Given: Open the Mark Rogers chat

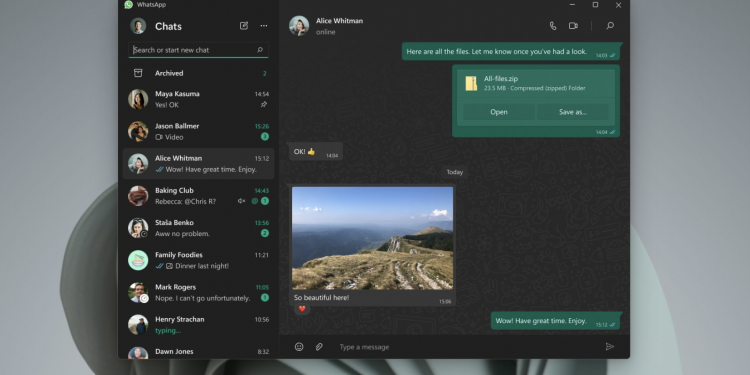Looking at the screenshot, I should click(199, 292).
